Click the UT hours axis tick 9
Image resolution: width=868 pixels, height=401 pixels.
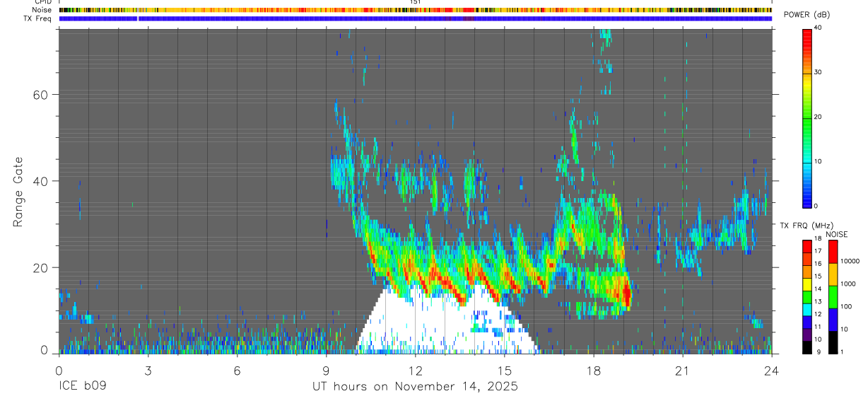(326, 370)
